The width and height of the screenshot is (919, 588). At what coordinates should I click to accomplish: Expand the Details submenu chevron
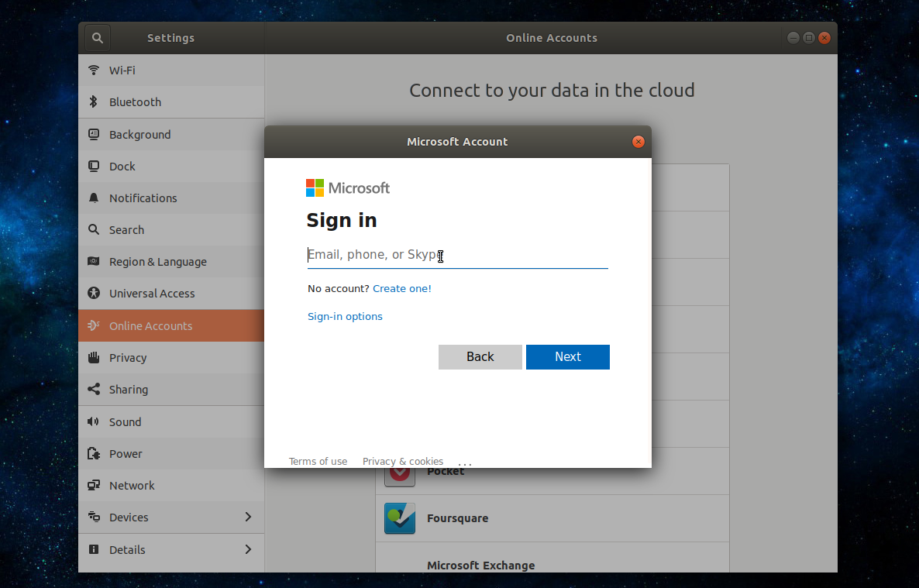[x=248, y=549]
